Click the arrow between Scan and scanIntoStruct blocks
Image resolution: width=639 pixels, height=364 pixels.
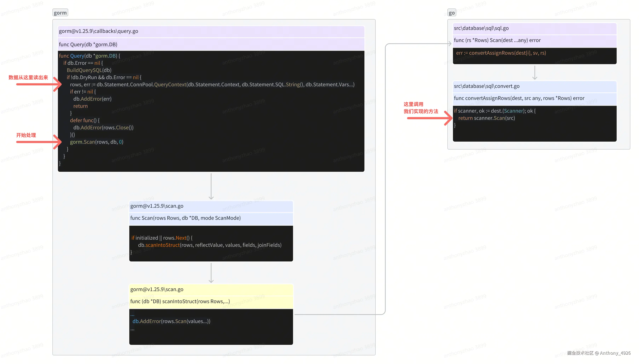pos(211,273)
